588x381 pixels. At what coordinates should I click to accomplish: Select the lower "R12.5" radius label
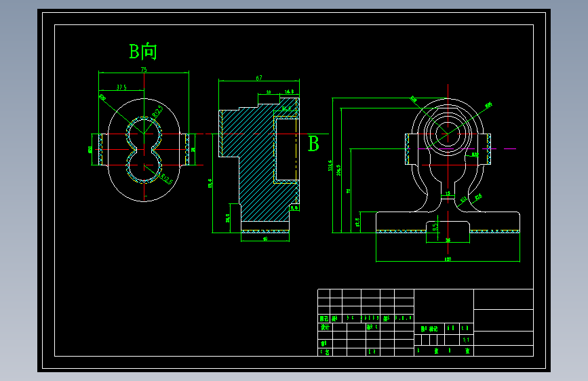coord(166,179)
